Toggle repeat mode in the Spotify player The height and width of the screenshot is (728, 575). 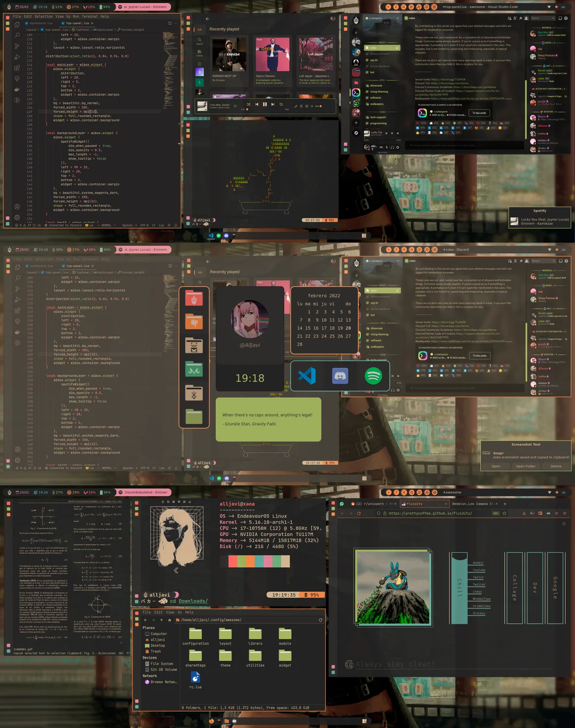(x=282, y=104)
